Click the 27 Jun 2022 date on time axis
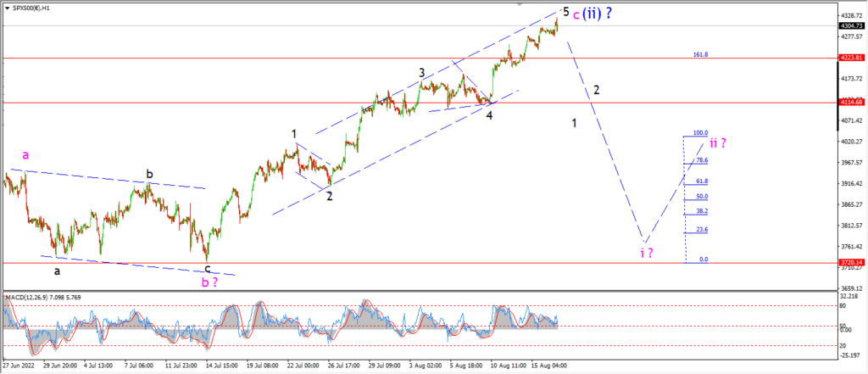 coord(17,366)
